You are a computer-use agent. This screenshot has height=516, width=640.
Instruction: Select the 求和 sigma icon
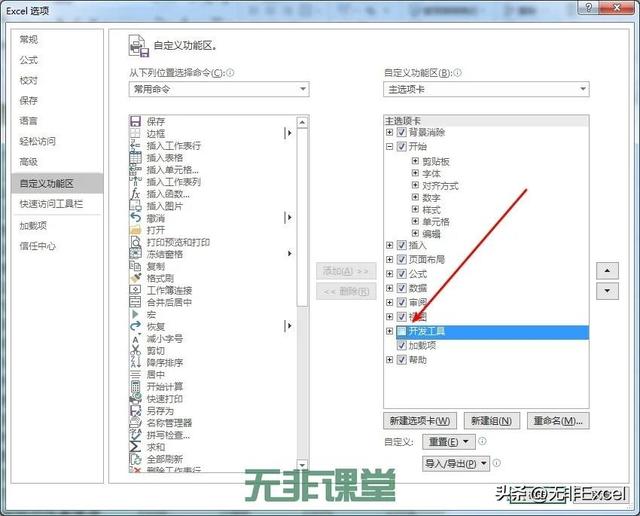click(x=135, y=447)
